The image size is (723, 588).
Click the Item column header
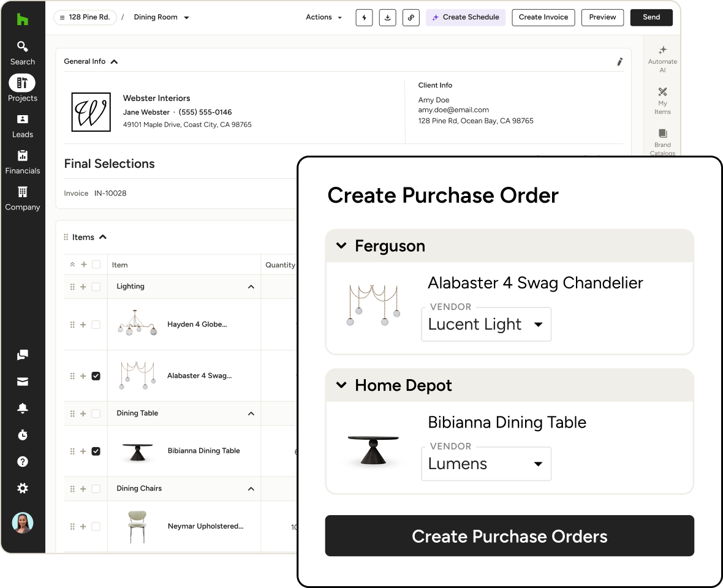[x=120, y=265]
